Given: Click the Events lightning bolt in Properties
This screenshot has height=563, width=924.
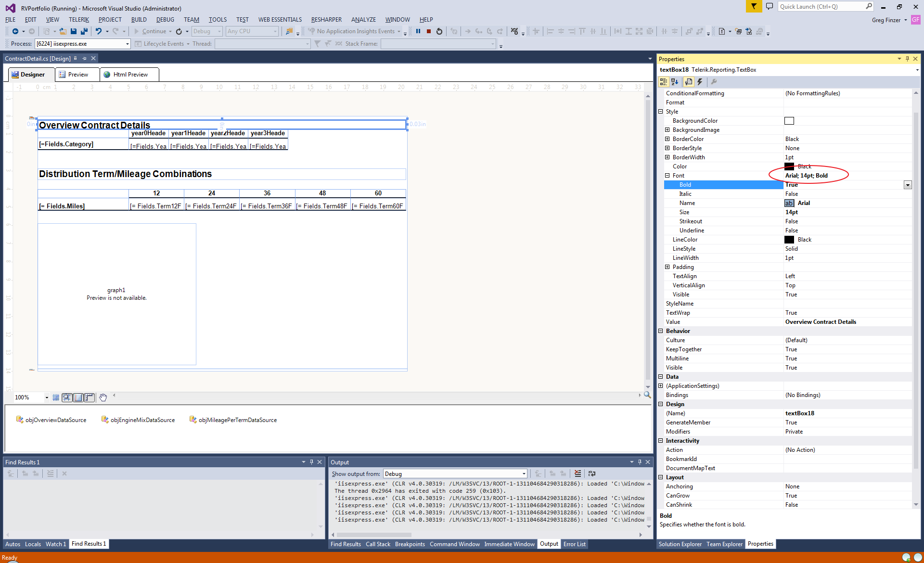Looking at the screenshot, I should (700, 82).
